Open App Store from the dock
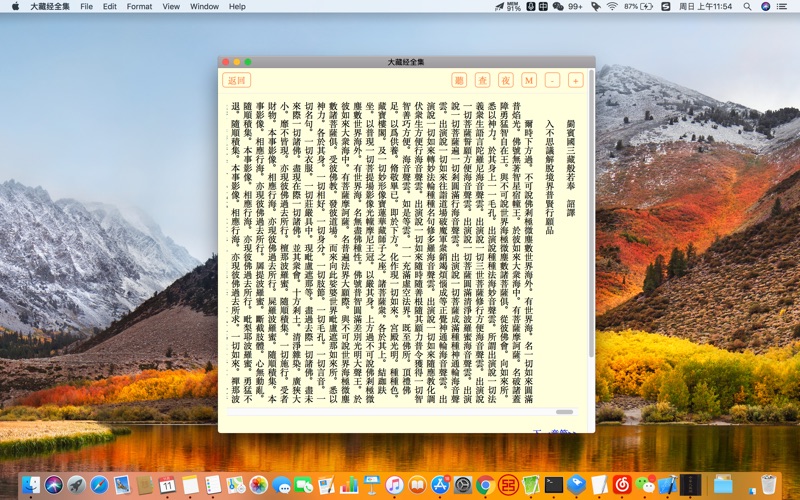800x500 pixels. 440,485
